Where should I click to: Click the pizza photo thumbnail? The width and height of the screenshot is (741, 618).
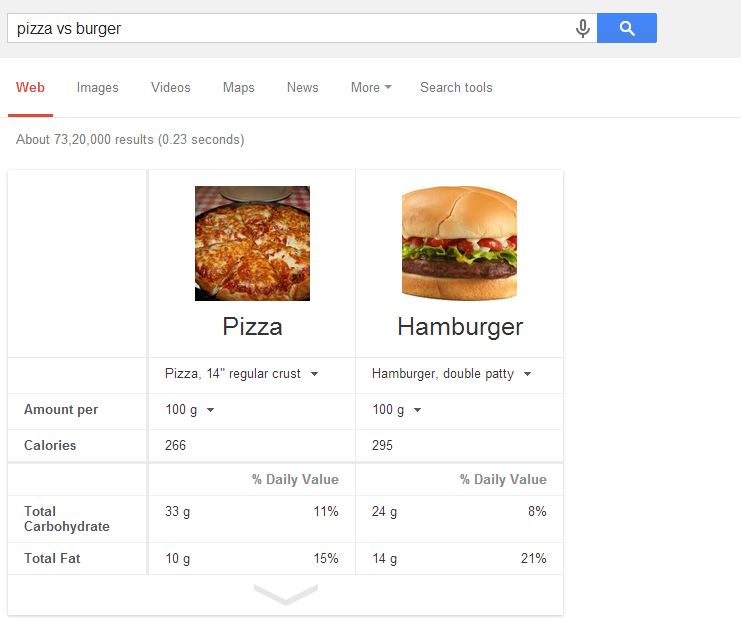[x=252, y=243]
